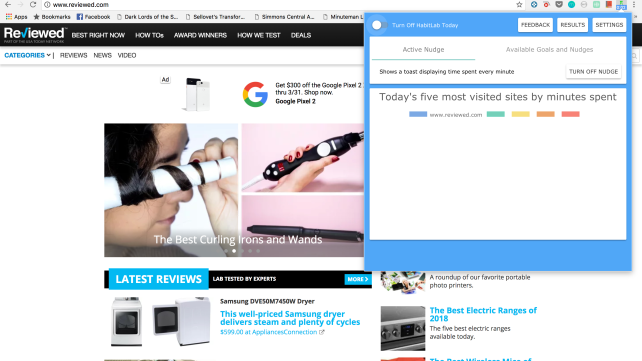Toggle the blue www.reviewed.com chart legend
642x361 pixels.
coord(445,114)
